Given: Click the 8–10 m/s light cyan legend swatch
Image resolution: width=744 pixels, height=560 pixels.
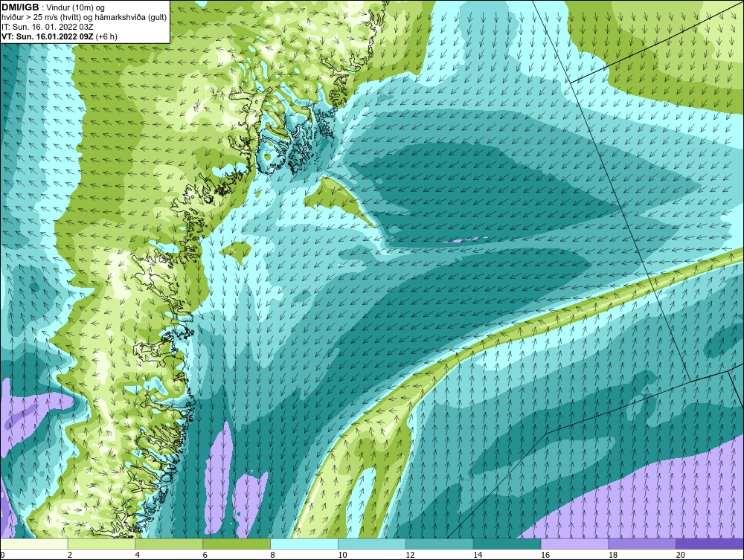Looking at the screenshot, I should point(304,544).
